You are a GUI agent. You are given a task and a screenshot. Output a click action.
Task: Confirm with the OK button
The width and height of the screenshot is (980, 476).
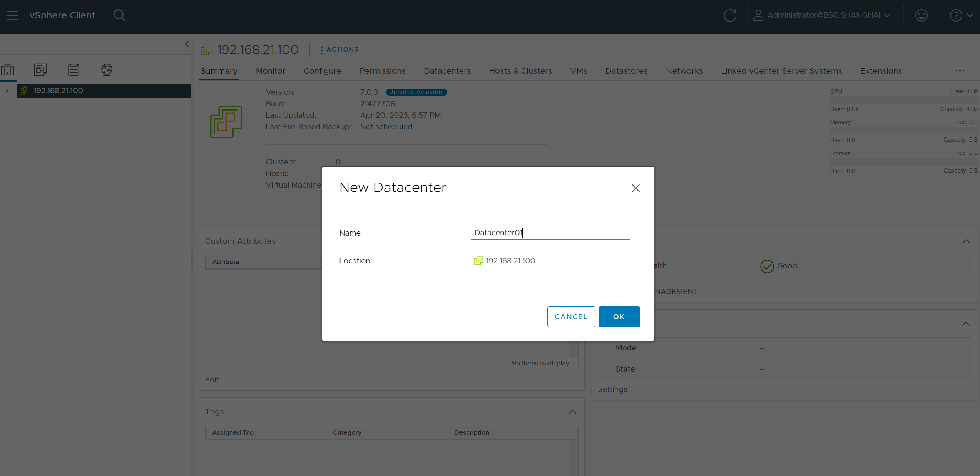(x=619, y=317)
